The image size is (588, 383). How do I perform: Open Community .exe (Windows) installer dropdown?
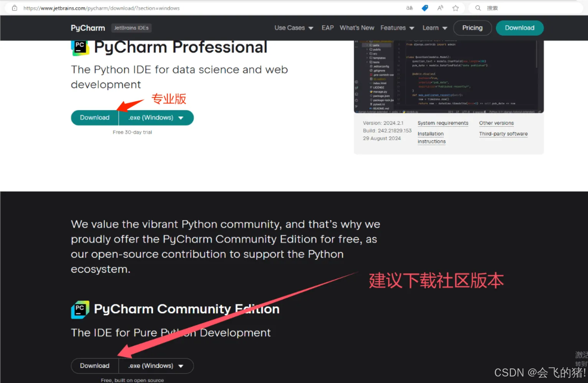[156, 366]
